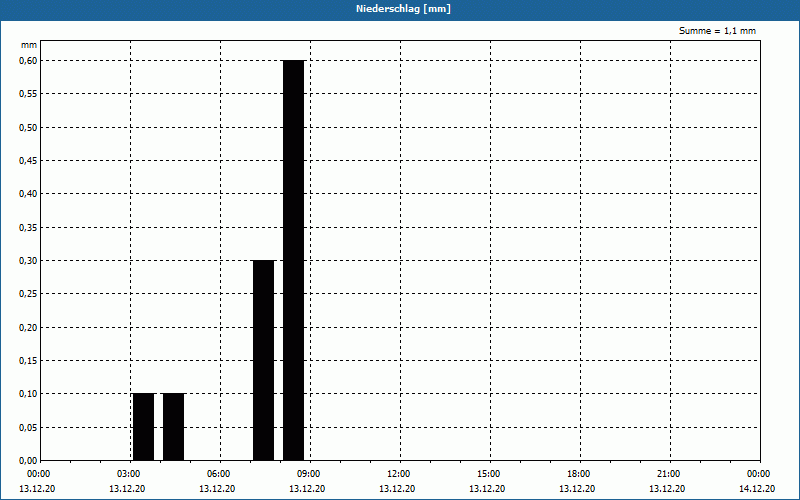
Task: Click the y-axis label 0,55
Action: click(28, 94)
